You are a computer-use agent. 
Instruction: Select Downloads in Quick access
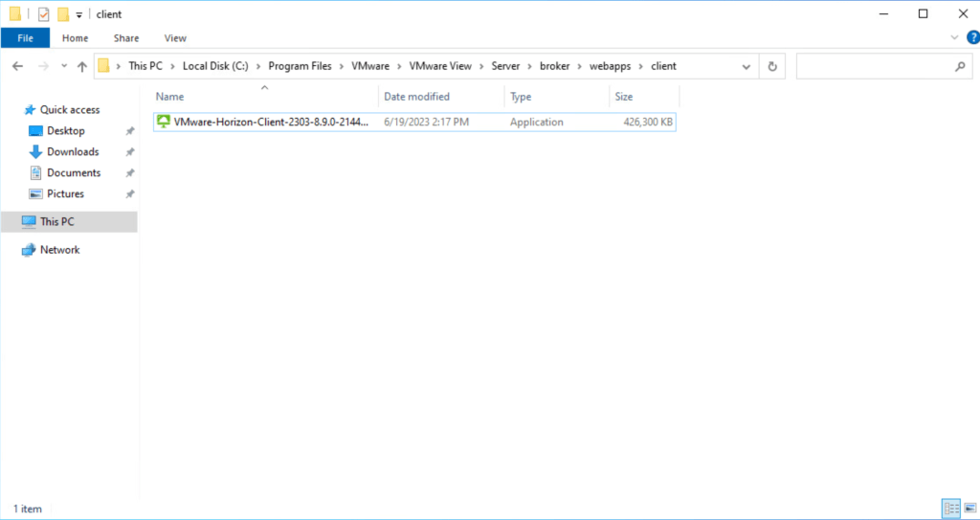point(73,151)
